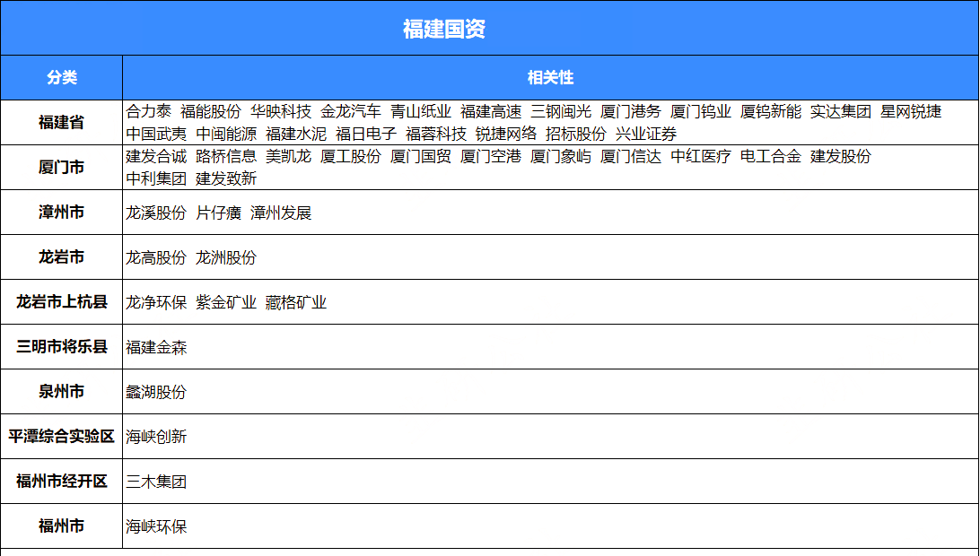Click 建发致新 stock name
The height and width of the screenshot is (556, 980).
tap(226, 178)
